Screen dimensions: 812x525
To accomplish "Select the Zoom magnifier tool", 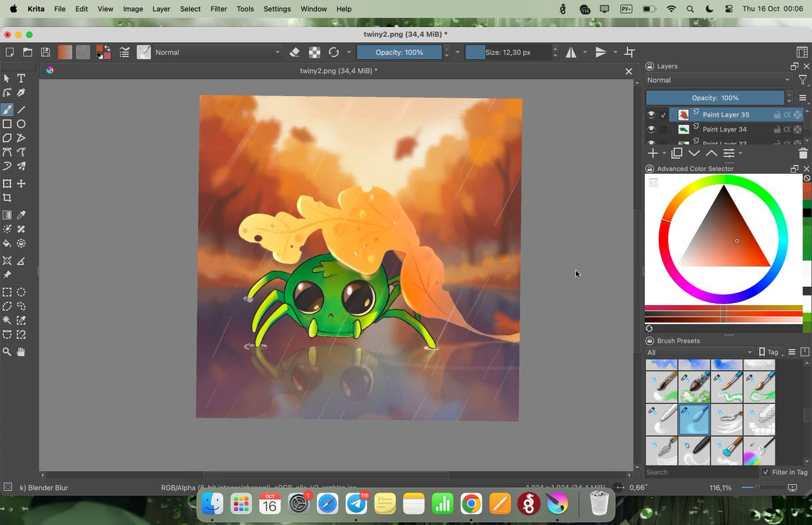I will (7, 352).
